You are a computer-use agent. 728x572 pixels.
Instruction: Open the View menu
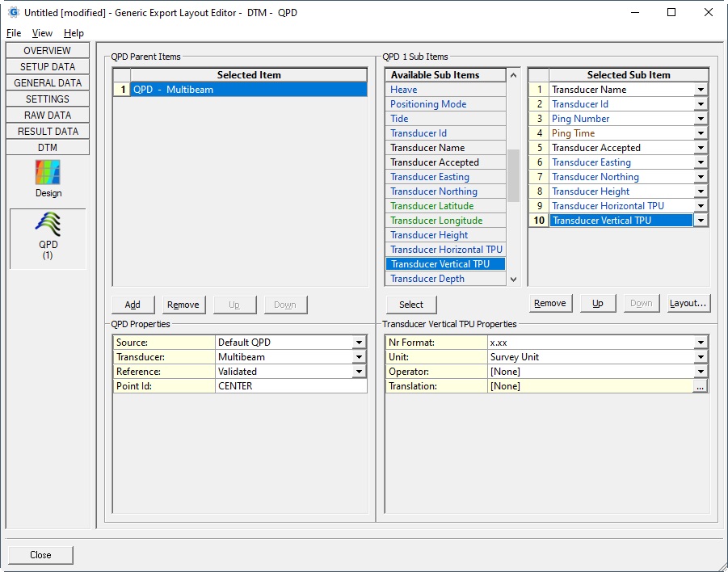42,33
